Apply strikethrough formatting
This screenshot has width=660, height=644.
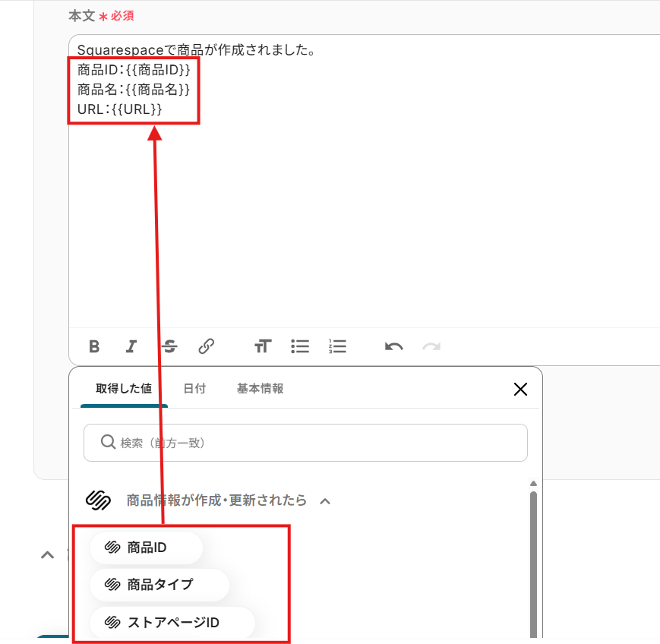tap(169, 346)
